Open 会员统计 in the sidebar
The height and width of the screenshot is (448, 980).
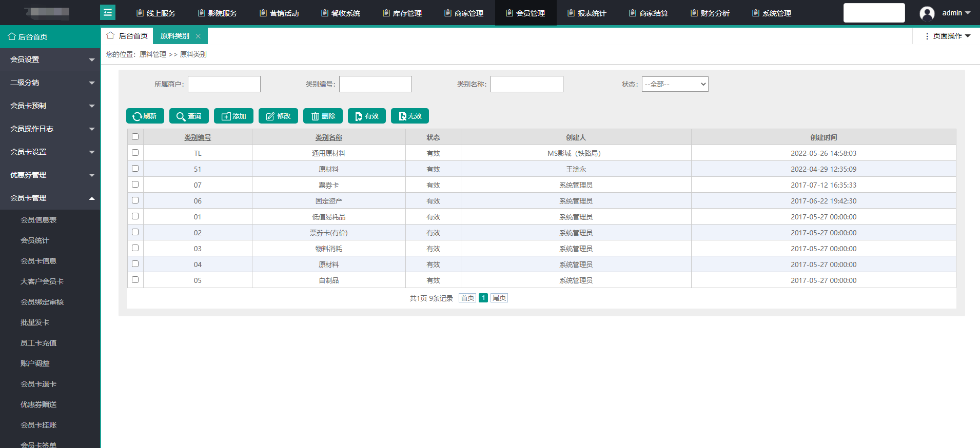click(35, 240)
